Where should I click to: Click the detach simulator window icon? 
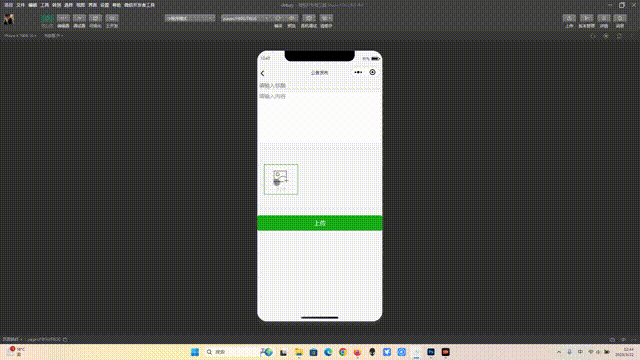[619, 36]
